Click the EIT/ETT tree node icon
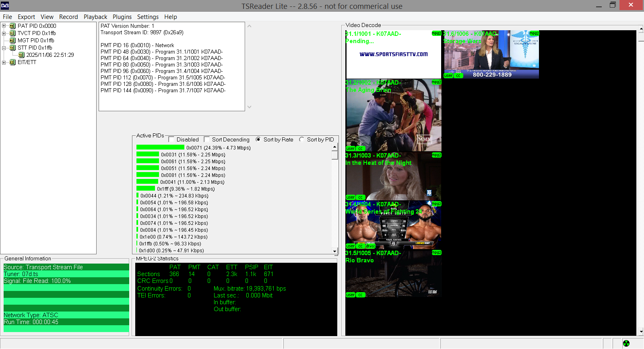644x349 pixels. (x=12, y=62)
